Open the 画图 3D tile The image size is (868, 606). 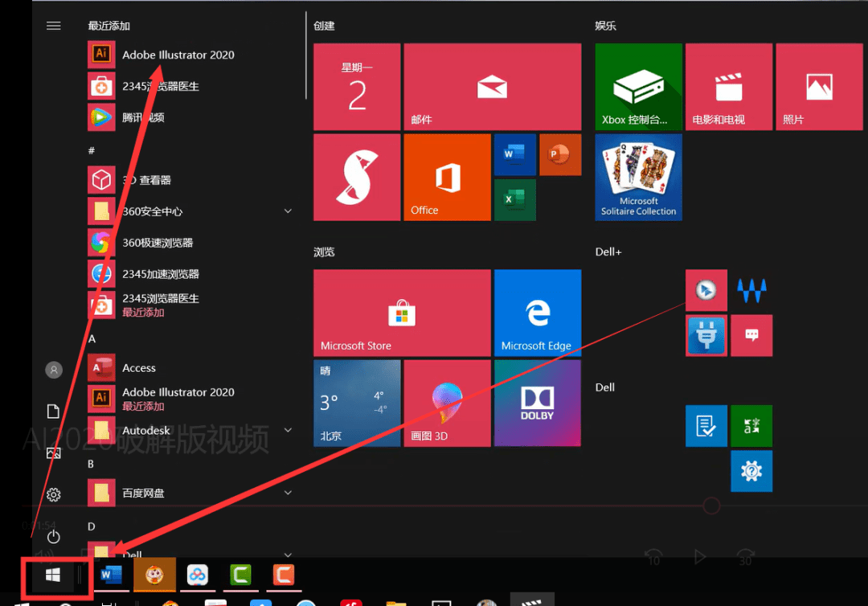(448, 403)
